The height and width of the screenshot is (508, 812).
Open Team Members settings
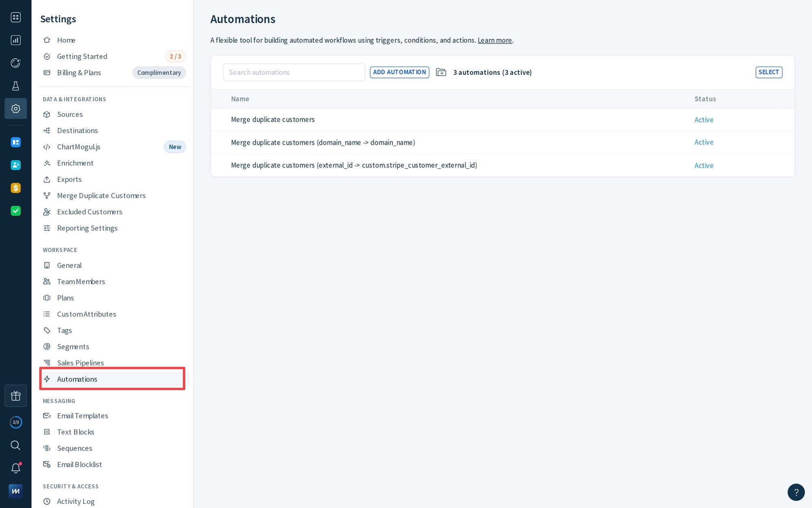tap(114, 281)
